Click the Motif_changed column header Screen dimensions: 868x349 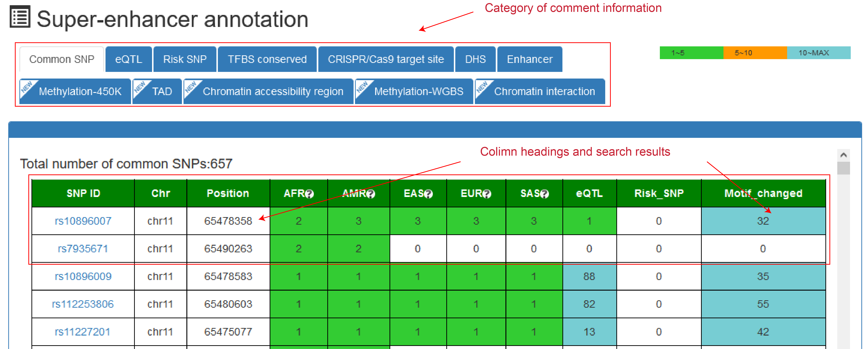[763, 193]
